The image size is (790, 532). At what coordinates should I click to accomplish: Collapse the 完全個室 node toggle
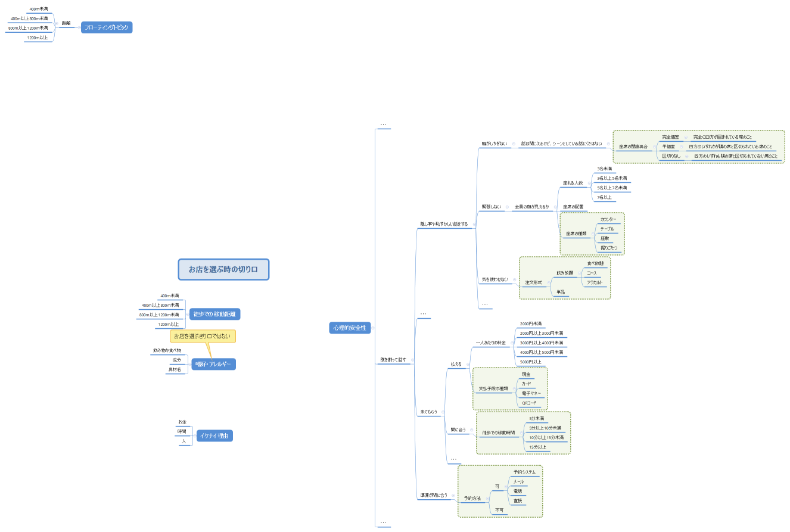685,137
